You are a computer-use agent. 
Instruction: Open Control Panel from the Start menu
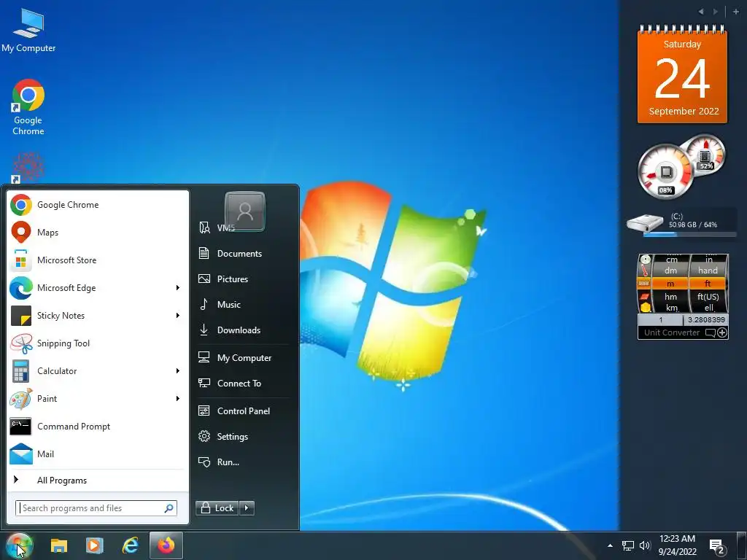pyautogui.click(x=243, y=411)
